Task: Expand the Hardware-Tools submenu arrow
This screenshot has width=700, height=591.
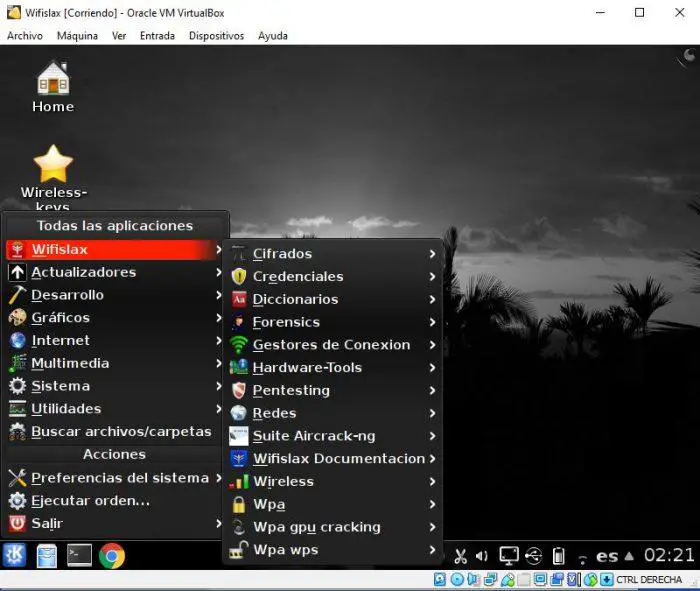Action: pyautogui.click(x=432, y=367)
